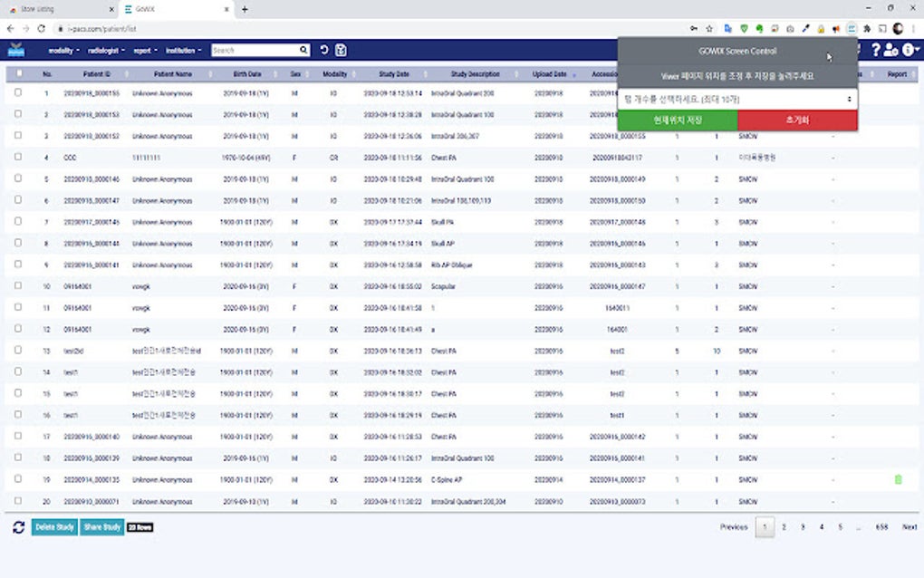Click the circular reload icon next to search
The image size is (924, 578).
(x=322, y=49)
